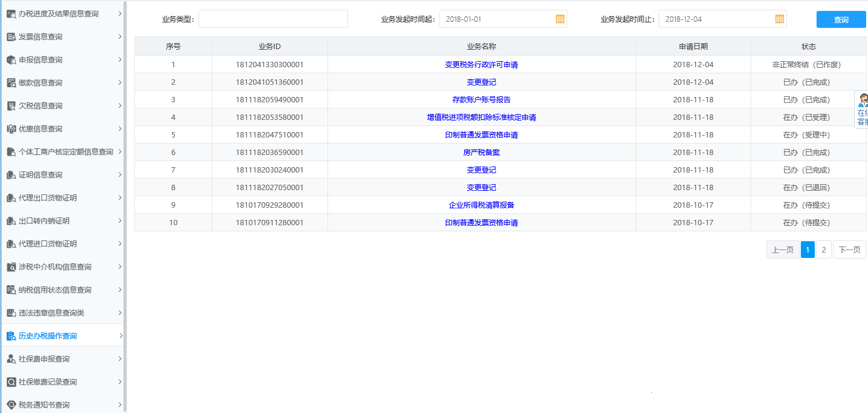Expand the 证明信息查询 chevron
Viewport: 868px width, 413px height.
coord(120,174)
